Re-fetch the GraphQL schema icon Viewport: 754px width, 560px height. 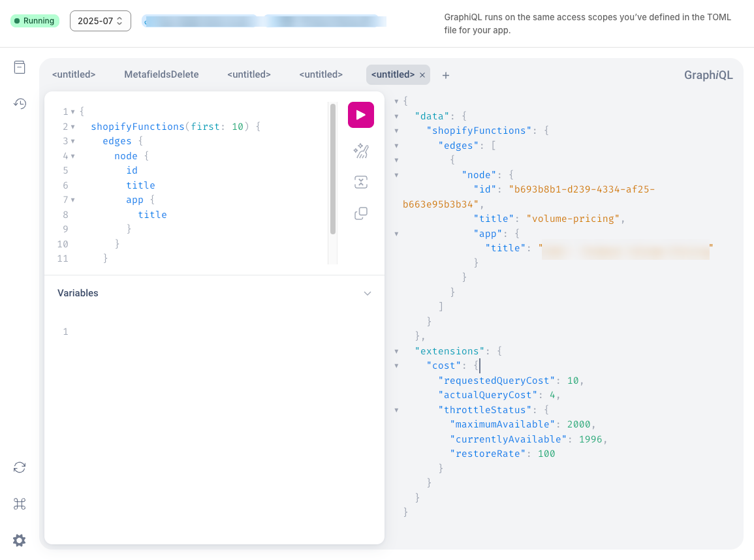point(20,467)
